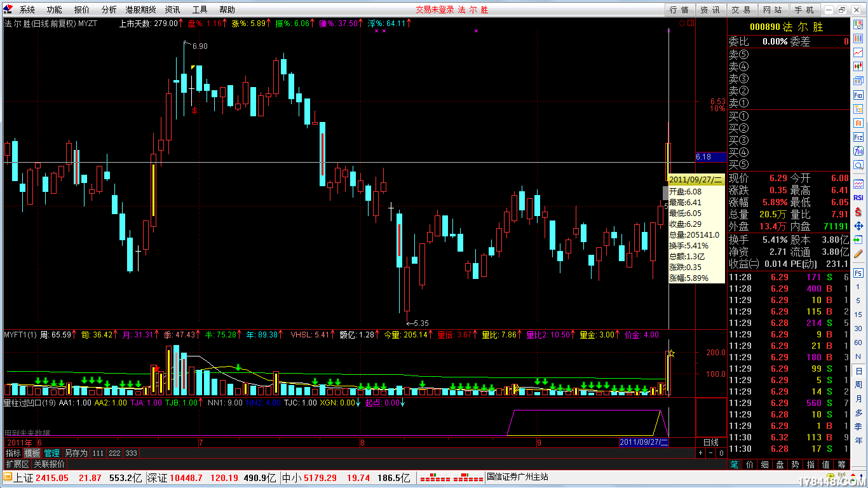Switch to the 模板 tab
Image resolution: width=868 pixels, height=488 pixels.
click(32, 453)
